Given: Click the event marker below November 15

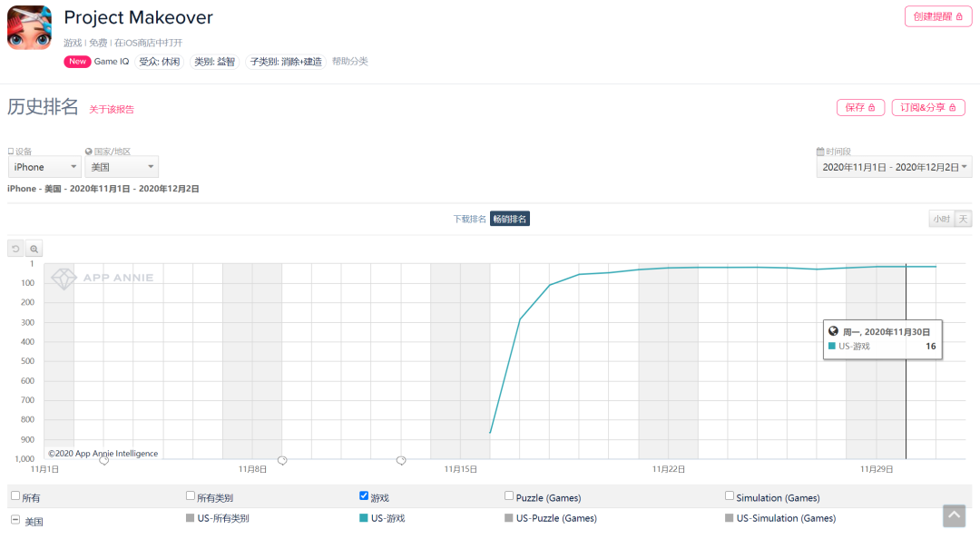Looking at the screenshot, I should tap(401, 461).
